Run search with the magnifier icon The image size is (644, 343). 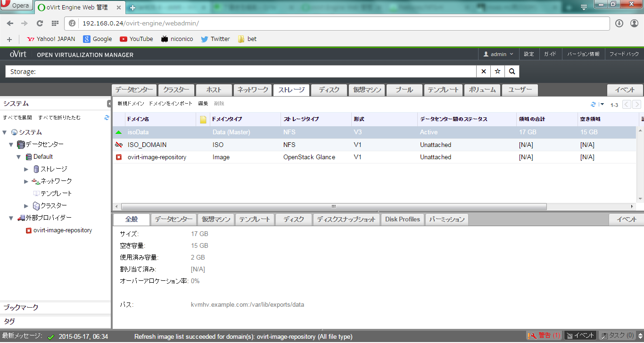coord(512,72)
